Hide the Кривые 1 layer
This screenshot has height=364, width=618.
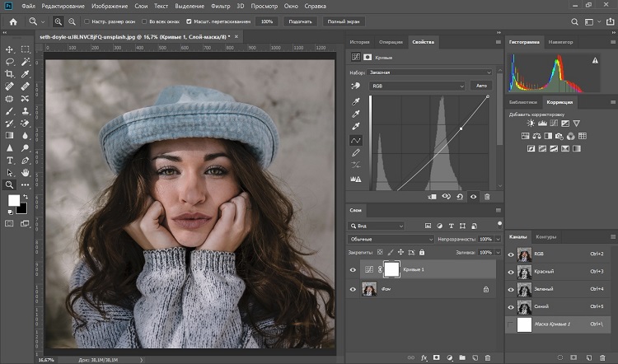tap(353, 270)
